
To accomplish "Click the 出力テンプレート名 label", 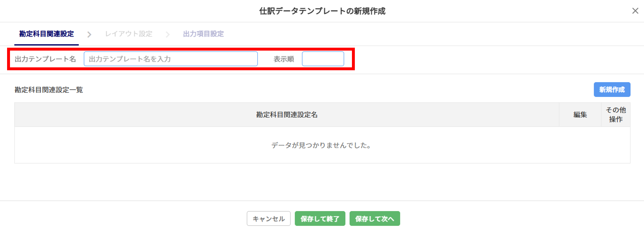I will click(x=45, y=59).
